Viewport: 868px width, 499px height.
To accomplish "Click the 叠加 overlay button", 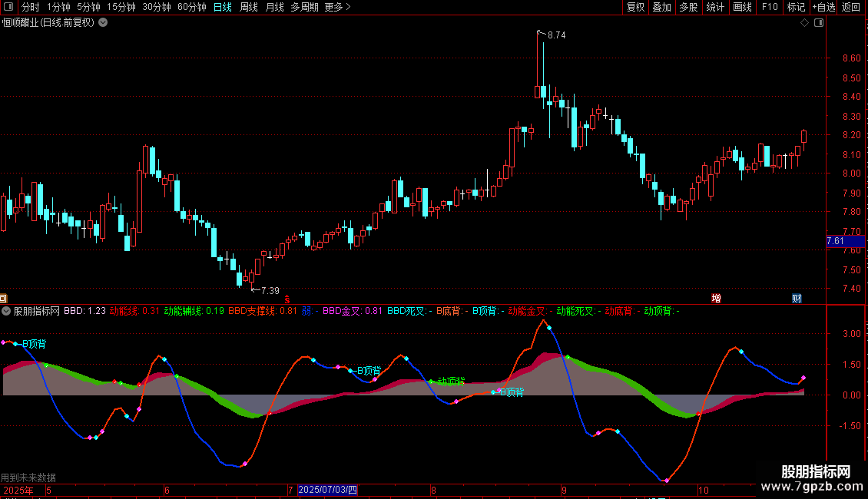I will pos(662,7).
